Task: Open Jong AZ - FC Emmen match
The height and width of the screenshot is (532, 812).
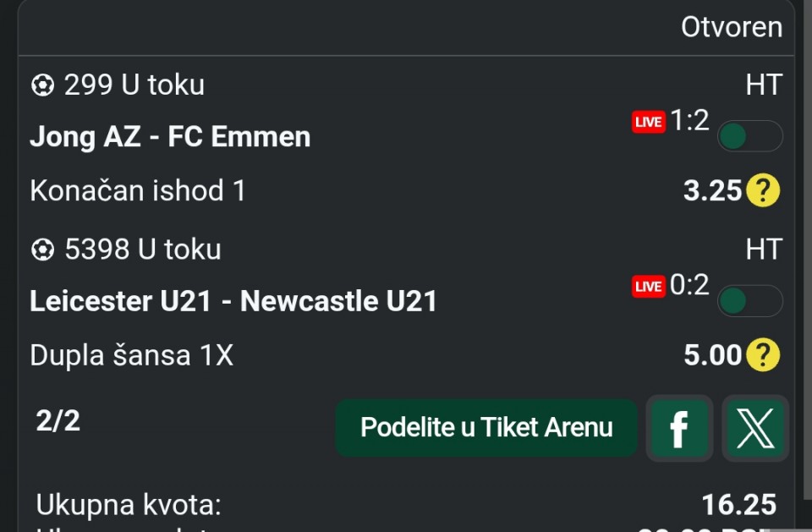Action: pos(170,137)
